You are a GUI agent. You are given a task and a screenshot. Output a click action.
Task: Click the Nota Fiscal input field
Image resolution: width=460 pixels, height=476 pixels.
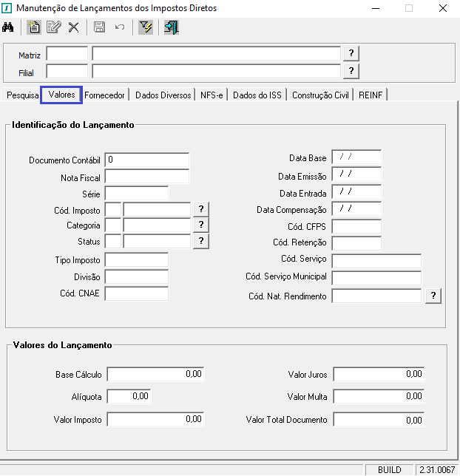tap(147, 177)
